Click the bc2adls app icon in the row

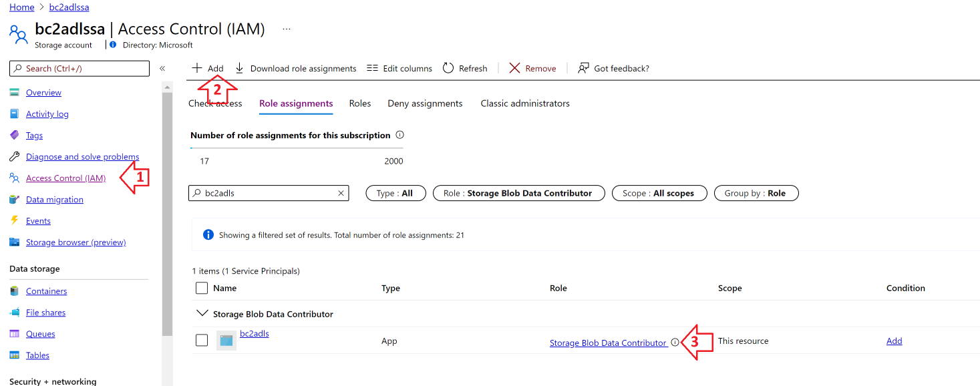pyautogui.click(x=226, y=341)
